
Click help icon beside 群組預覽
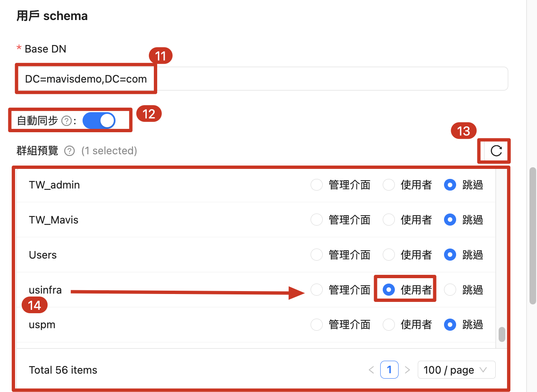70,151
